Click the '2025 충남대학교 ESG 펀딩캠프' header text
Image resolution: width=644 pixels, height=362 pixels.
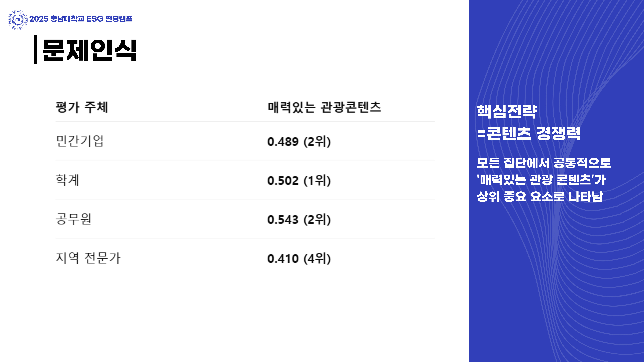[x=81, y=19]
